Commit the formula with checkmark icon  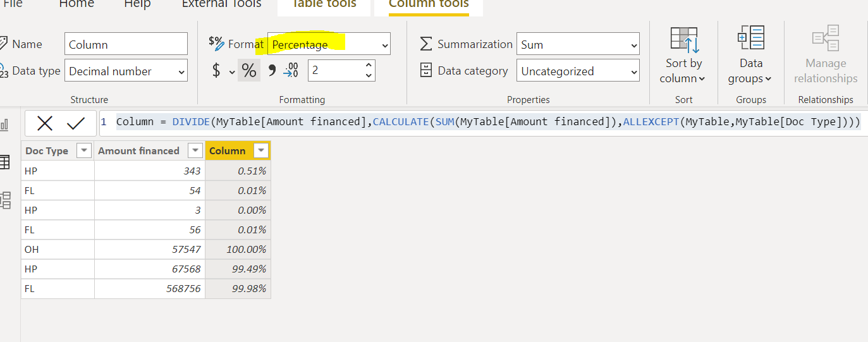(x=76, y=123)
